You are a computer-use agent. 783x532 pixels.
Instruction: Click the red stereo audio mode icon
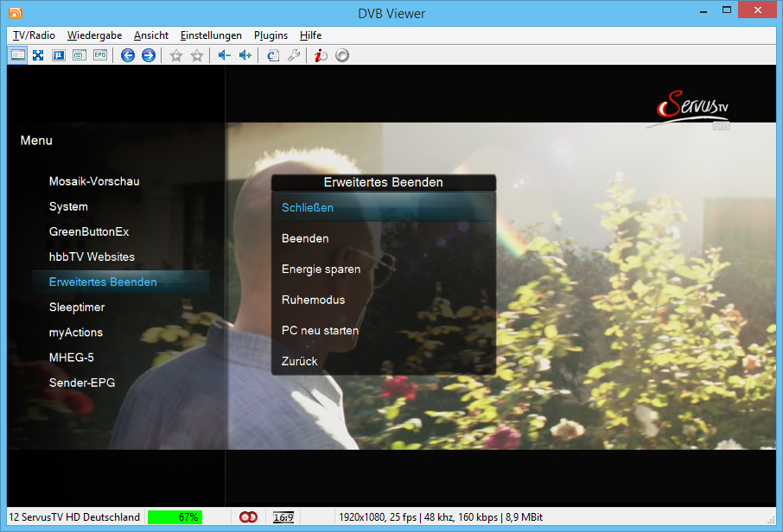[x=248, y=517]
